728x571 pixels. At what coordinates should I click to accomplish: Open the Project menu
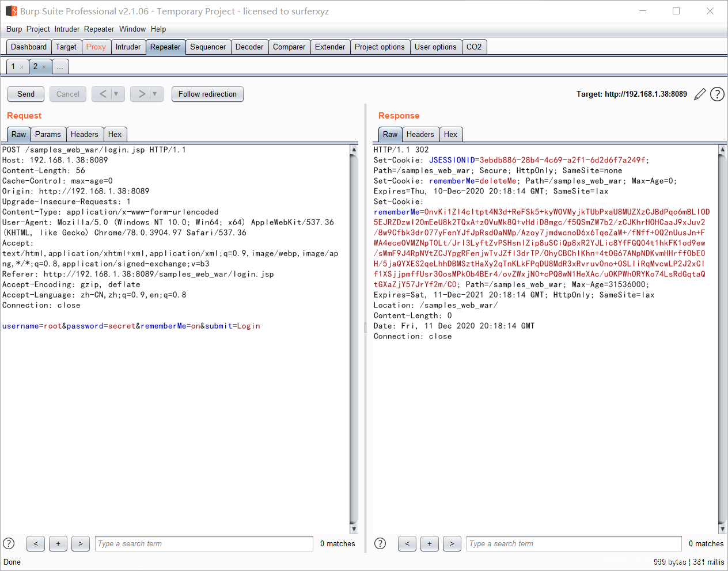click(x=38, y=29)
